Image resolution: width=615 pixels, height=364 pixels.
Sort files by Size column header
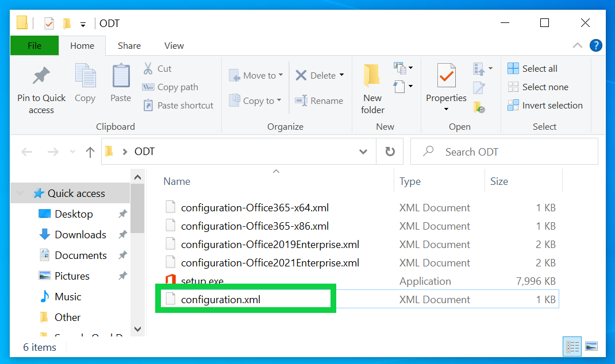(499, 181)
